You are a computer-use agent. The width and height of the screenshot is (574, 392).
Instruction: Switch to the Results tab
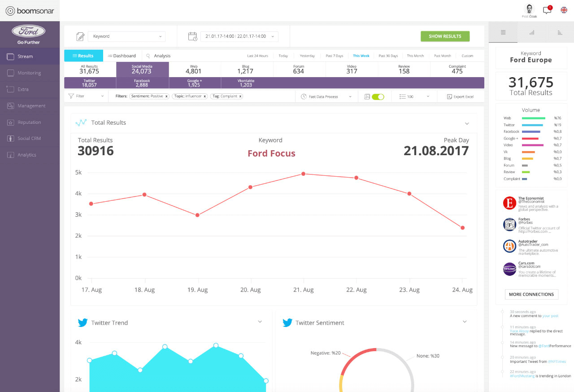(x=83, y=56)
